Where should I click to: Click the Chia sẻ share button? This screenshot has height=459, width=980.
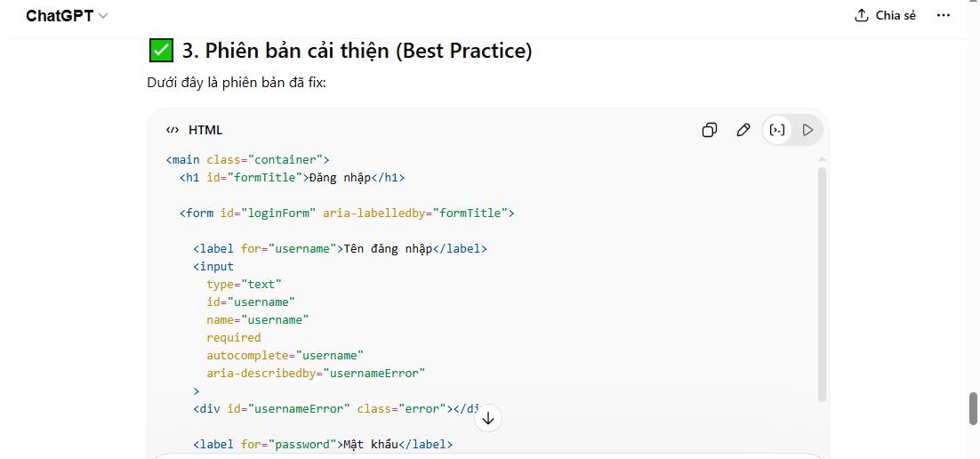coord(885,15)
